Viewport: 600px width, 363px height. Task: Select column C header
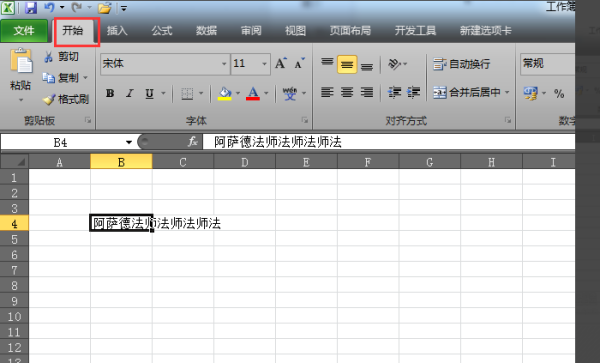[183, 162]
